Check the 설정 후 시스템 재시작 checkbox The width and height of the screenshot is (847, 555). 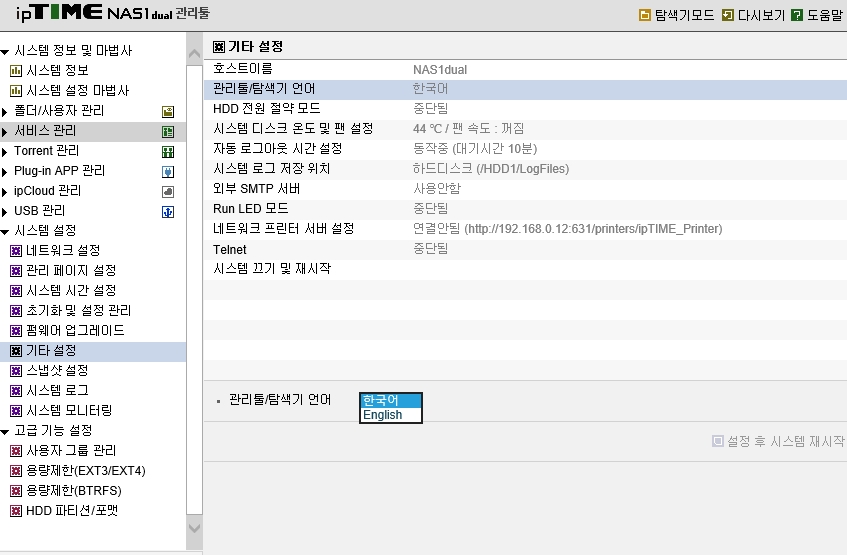point(717,441)
